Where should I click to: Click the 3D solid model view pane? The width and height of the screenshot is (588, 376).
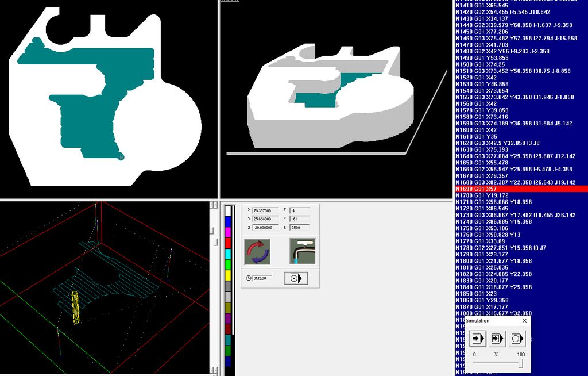[336, 99]
